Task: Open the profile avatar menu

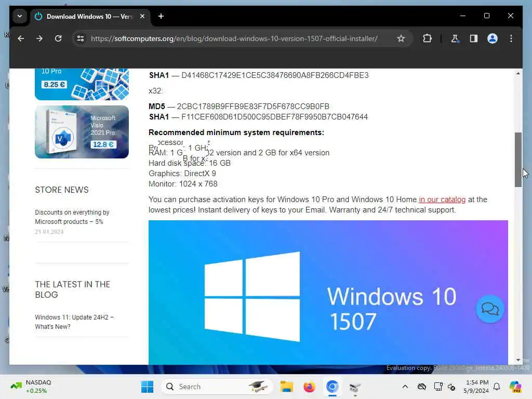Action: click(493, 38)
